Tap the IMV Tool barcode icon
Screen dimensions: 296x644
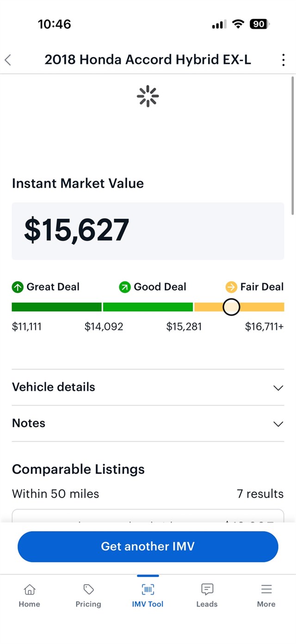[148, 589]
